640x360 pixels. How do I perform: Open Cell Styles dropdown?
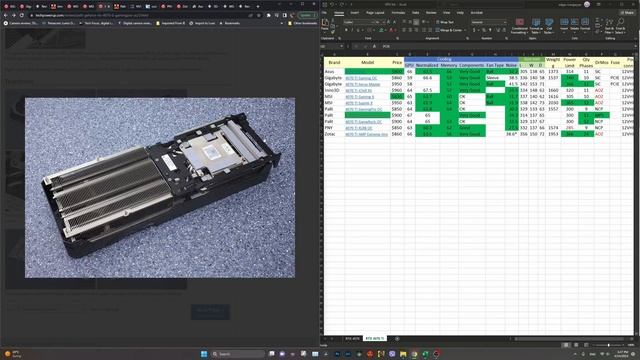549,26
